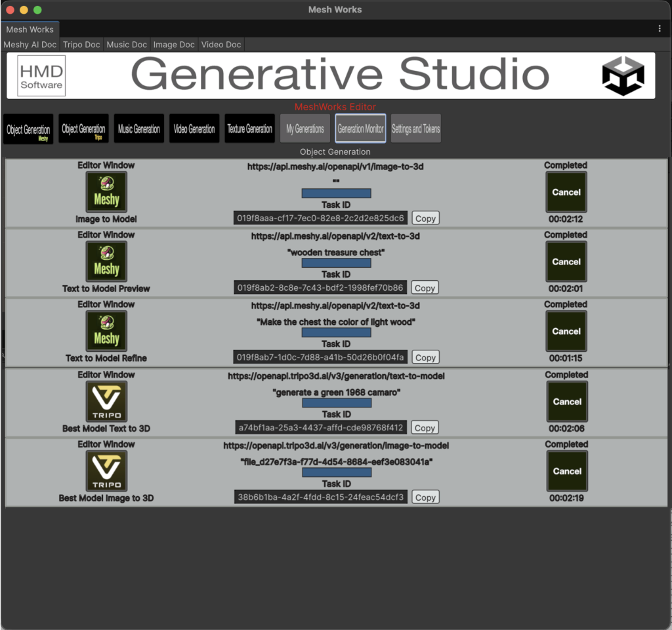Click the "Best Model Text to 3D" label
Viewport: 672px width, 630px height.
pos(106,429)
